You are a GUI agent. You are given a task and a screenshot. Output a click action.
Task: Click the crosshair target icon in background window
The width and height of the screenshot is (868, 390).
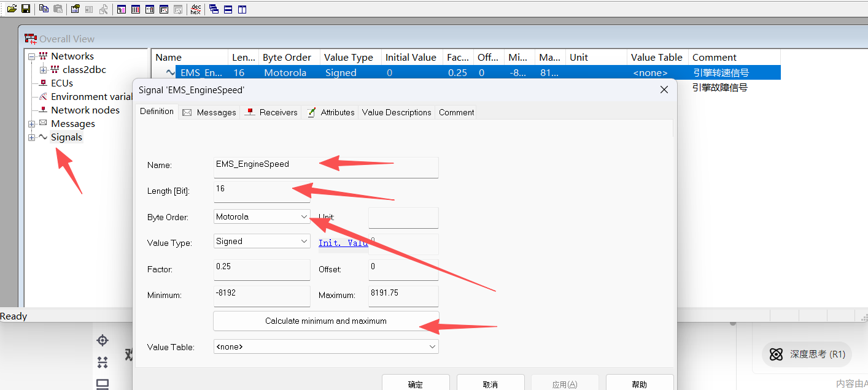[x=103, y=340]
